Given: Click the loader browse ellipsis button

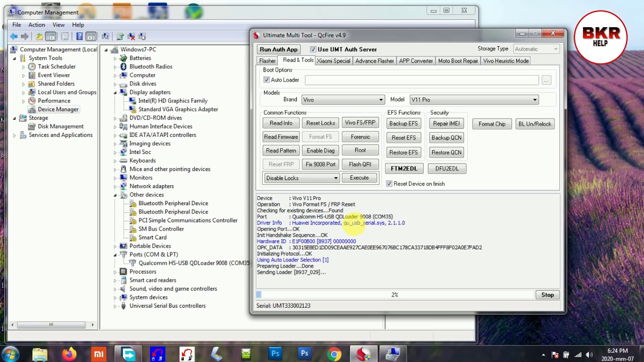Looking at the screenshot, I should click(x=546, y=80).
